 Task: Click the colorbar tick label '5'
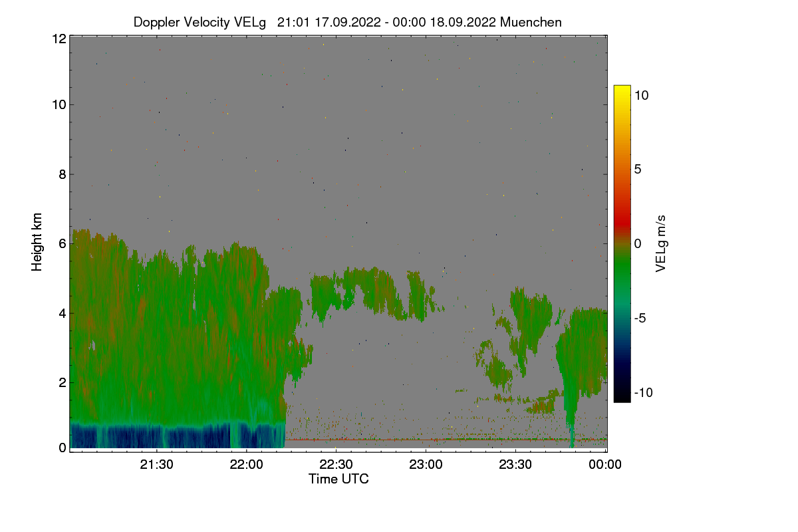638,169
